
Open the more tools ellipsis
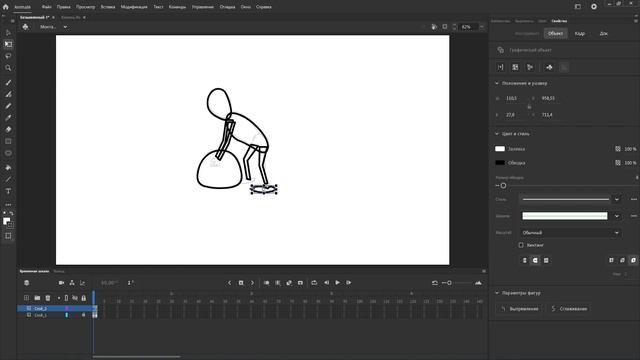click(x=8, y=205)
